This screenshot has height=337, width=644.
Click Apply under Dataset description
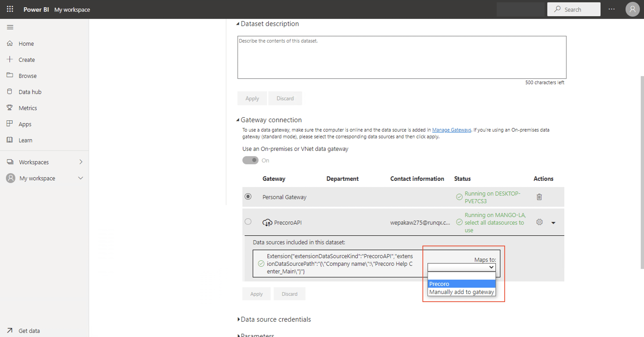pyautogui.click(x=252, y=98)
